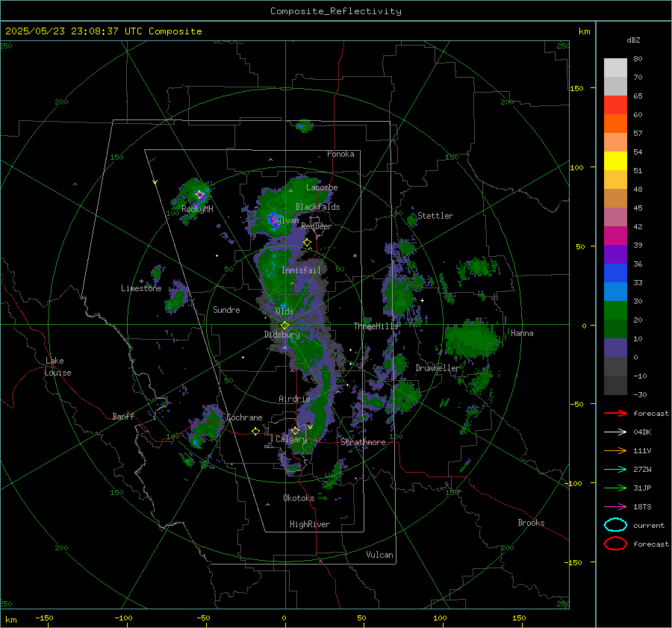Viewport: 672px width, 628px height.
Task: Select the Sylvan label on the map
Action: coord(285,220)
